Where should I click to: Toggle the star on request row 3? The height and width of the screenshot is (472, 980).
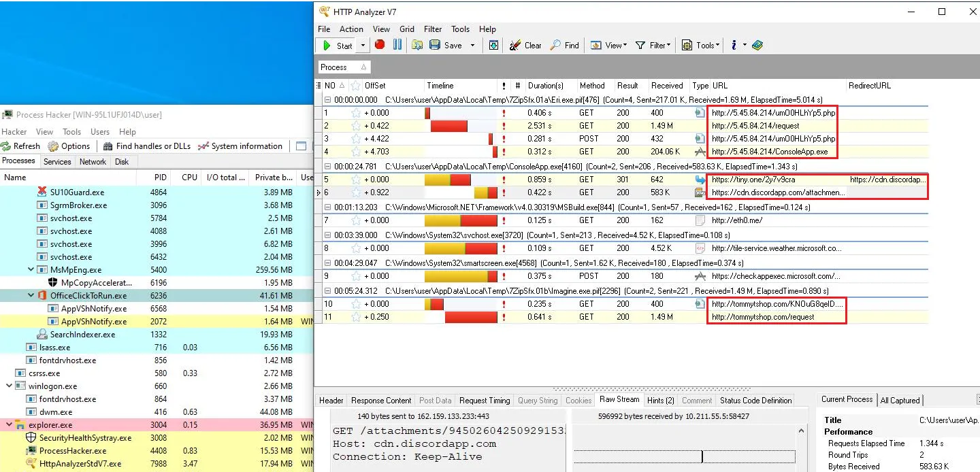tap(355, 139)
